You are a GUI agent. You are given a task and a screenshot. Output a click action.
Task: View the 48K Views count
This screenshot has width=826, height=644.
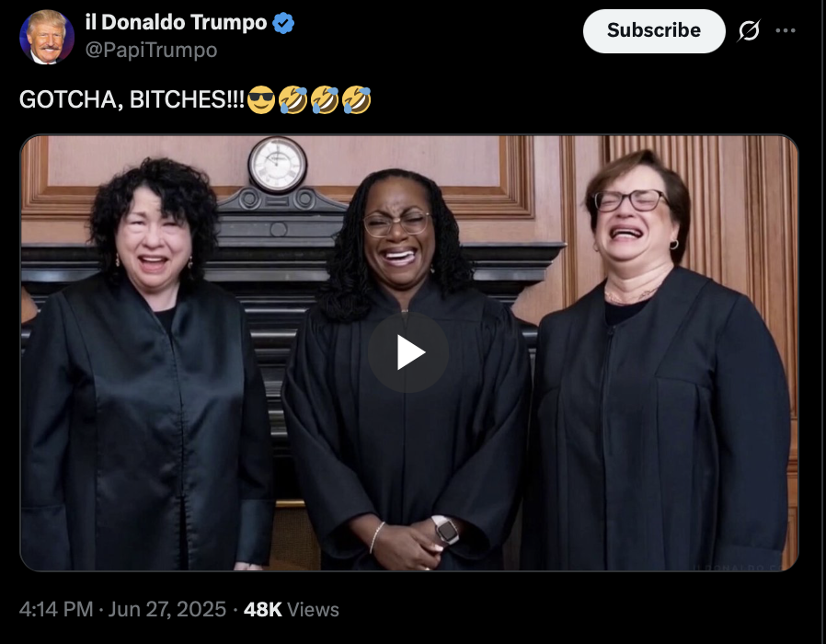tap(292, 609)
